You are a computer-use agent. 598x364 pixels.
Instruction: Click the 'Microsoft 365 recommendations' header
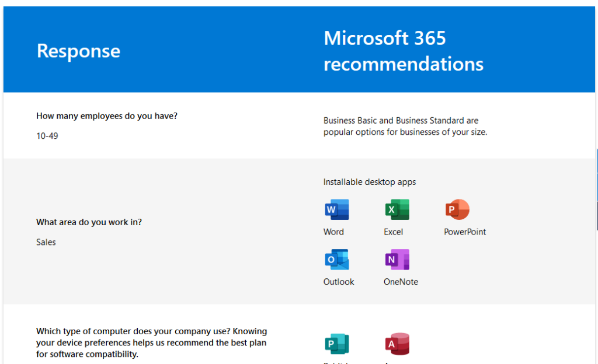point(403,51)
